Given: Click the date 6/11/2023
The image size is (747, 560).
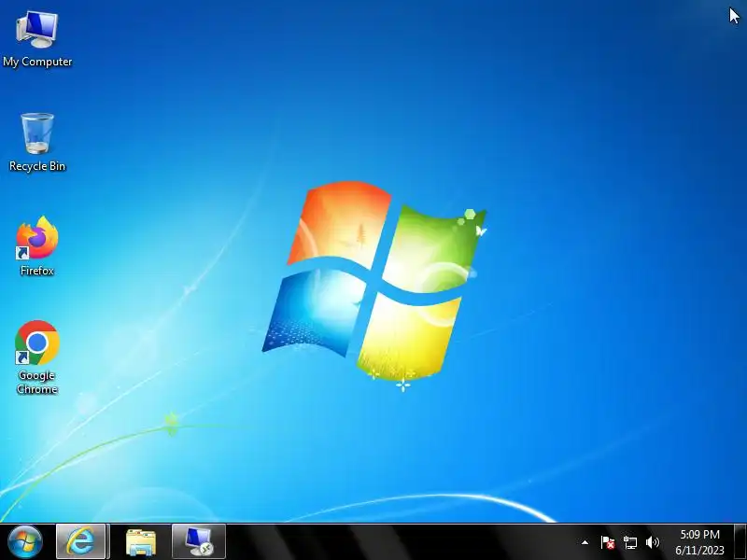Looking at the screenshot, I should click(699, 551).
